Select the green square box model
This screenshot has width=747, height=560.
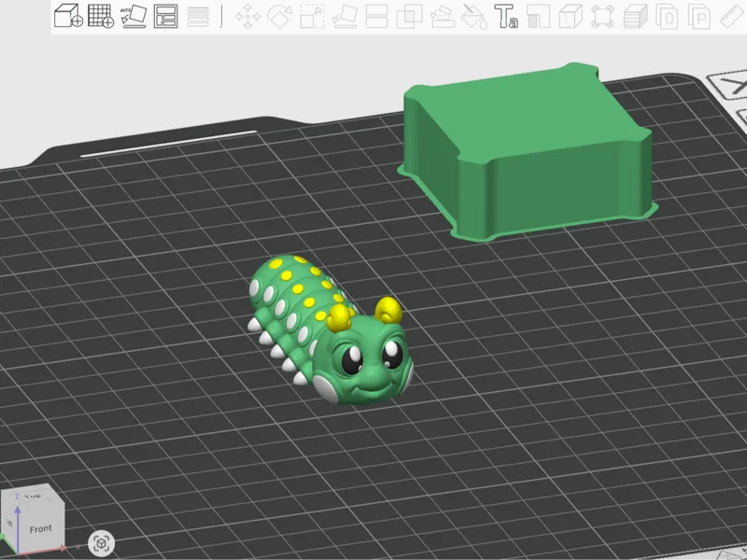pos(528,151)
